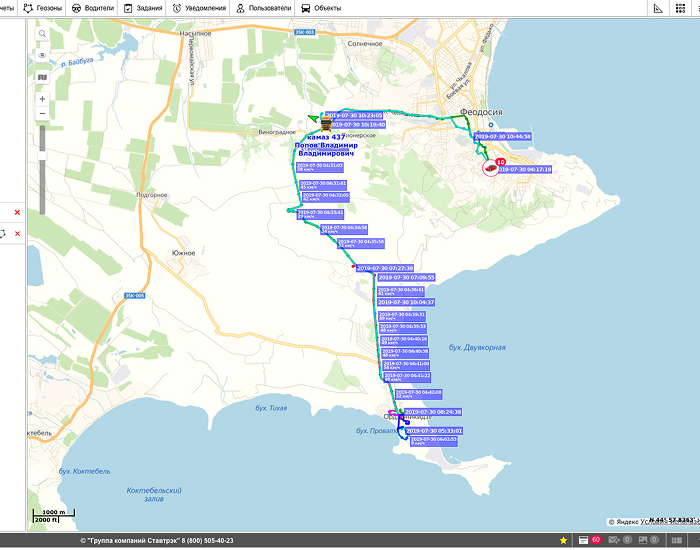Select the ruler measurement tool icon
Screen dimensions: 700x550
(x=657, y=8)
